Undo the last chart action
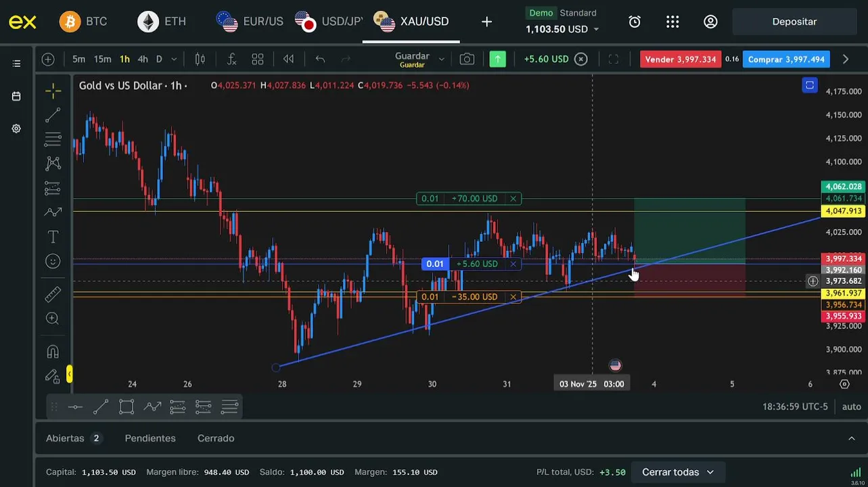This screenshot has height=487, width=868. tap(320, 60)
